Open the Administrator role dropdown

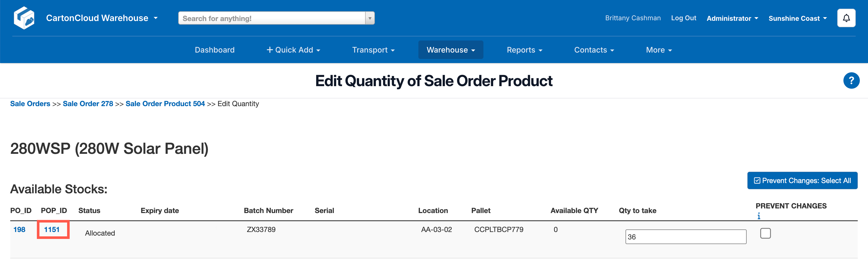click(732, 18)
